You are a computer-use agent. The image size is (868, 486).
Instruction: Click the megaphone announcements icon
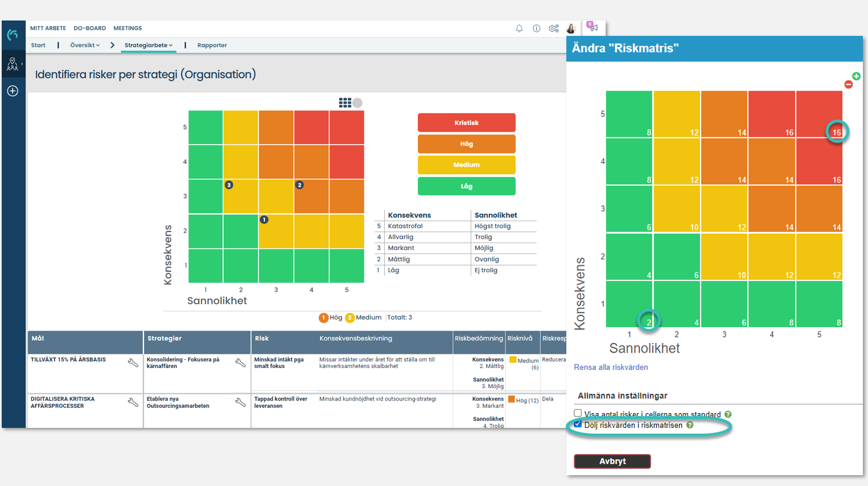593,27
